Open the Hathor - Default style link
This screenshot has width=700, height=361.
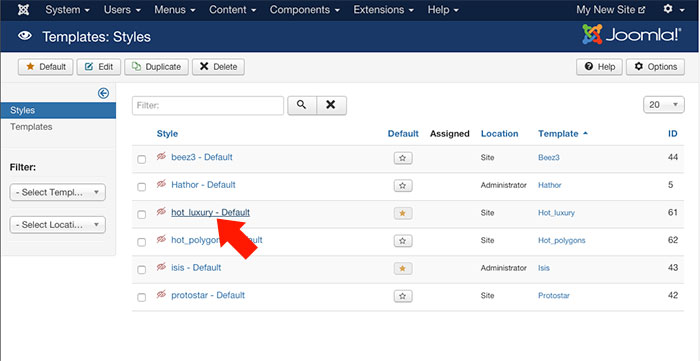tap(204, 185)
